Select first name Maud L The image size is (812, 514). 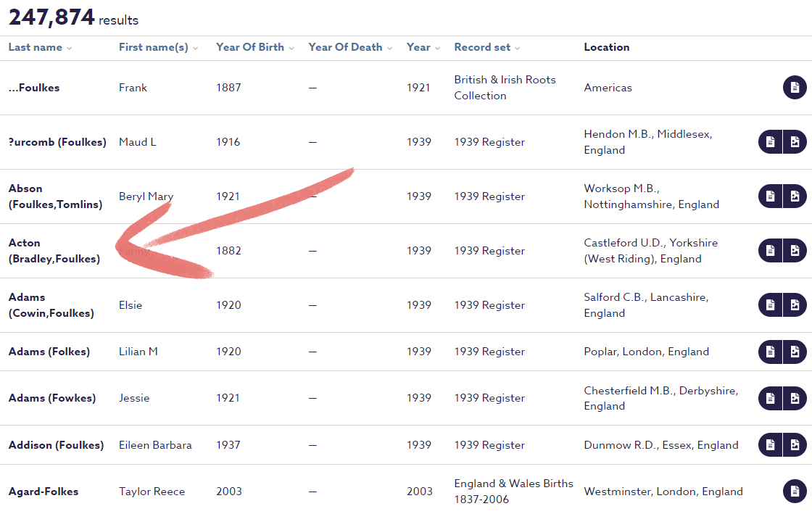coord(137,142)
